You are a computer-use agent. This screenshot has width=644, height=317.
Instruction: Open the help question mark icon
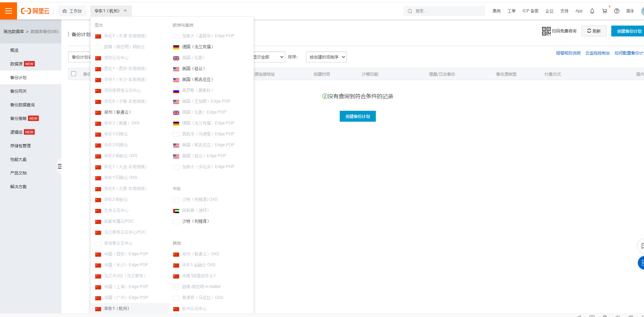(x=617, y=11)
